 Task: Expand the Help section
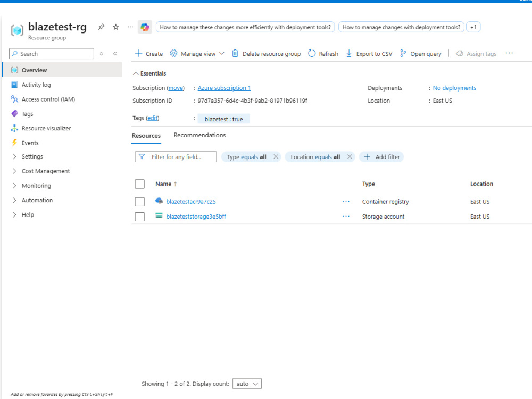14,215
